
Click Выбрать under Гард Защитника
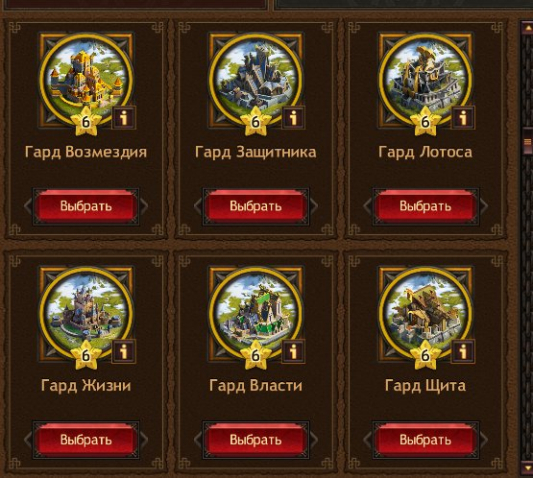click(x=256, y=206)
